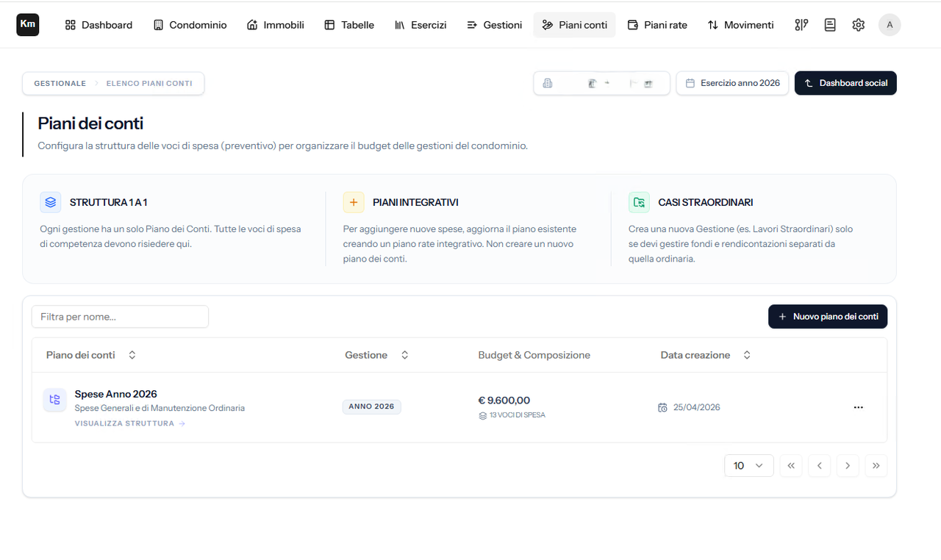Image resolution: width=941 pixels, height=560 pixels.
Task: Open the settings gear icon
Action: (x=859, y=25)
